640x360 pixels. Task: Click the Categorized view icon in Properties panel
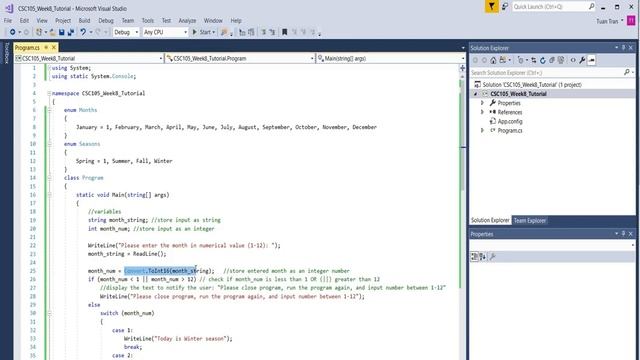pyautogui.click(x=474, y=257)
